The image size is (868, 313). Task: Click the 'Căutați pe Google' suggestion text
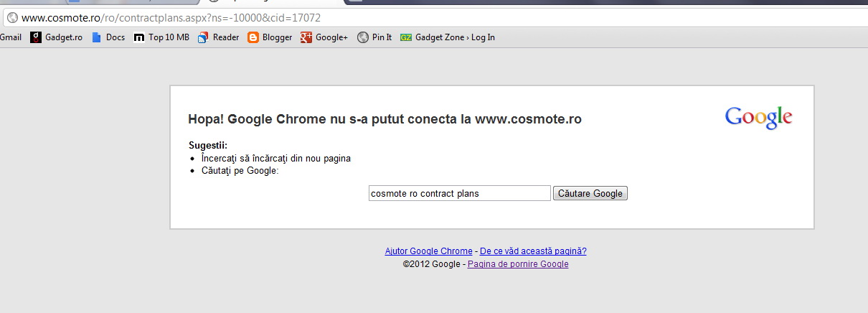click(240, 171)
